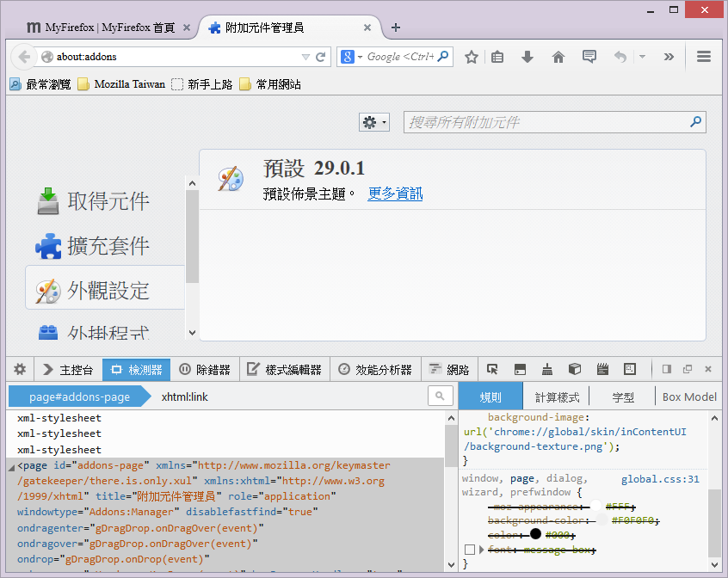Click the paintbrush highlight painted area icon

547,370
